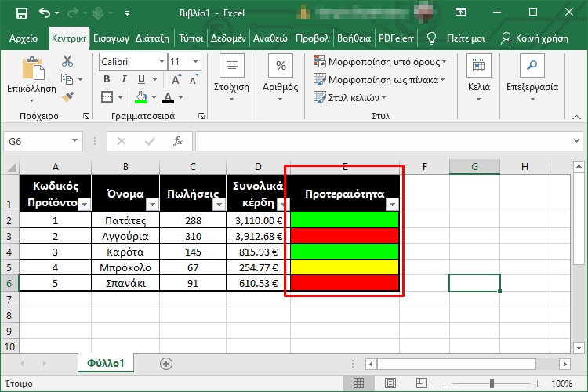
Task: Open the Γραμματοσειρά font settings launcher
Action: (x=201, y=116)
